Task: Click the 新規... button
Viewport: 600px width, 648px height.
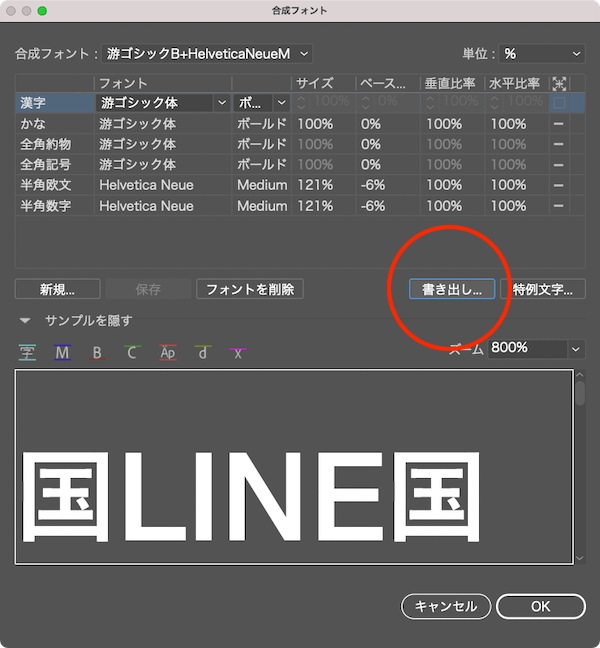Action: coord(57,289)
